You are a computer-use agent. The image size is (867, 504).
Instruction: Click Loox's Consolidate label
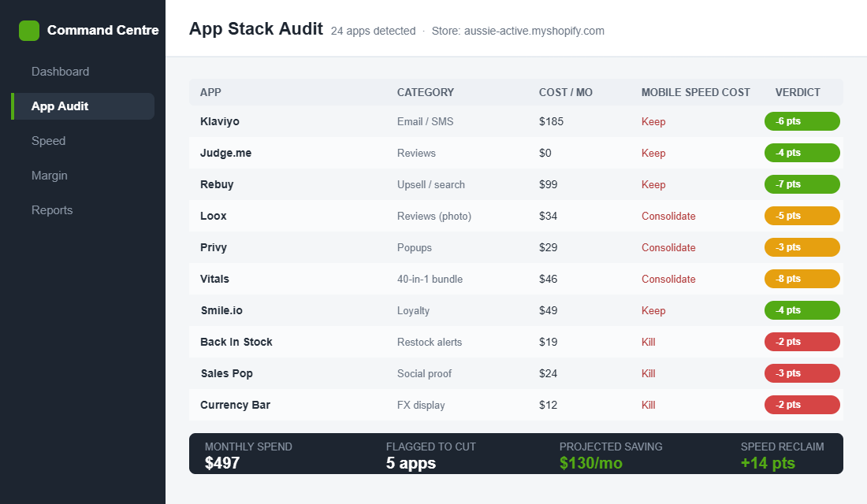pyautogui.click(x=668, y=216)
